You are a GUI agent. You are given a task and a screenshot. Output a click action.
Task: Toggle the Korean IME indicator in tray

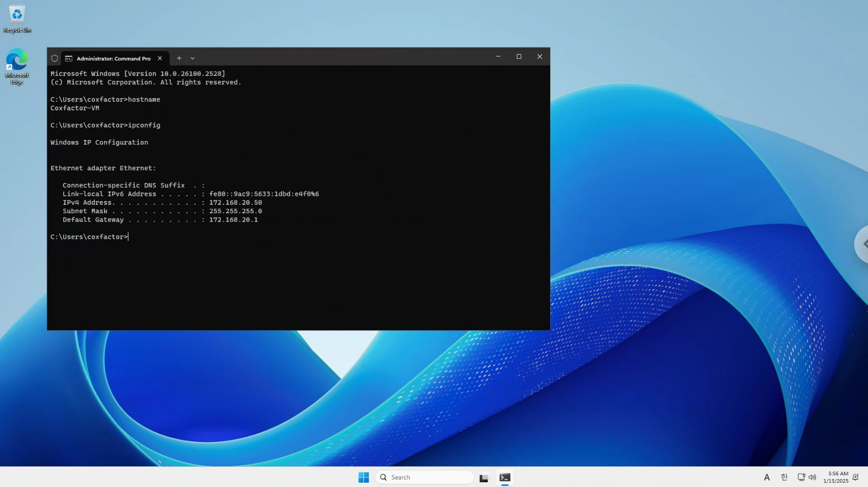coord(784,477)
